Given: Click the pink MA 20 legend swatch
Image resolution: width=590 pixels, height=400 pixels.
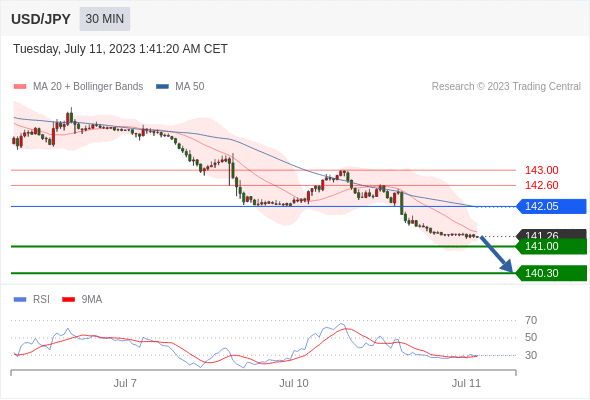Looking at the screenshot, I should [20, 87].
